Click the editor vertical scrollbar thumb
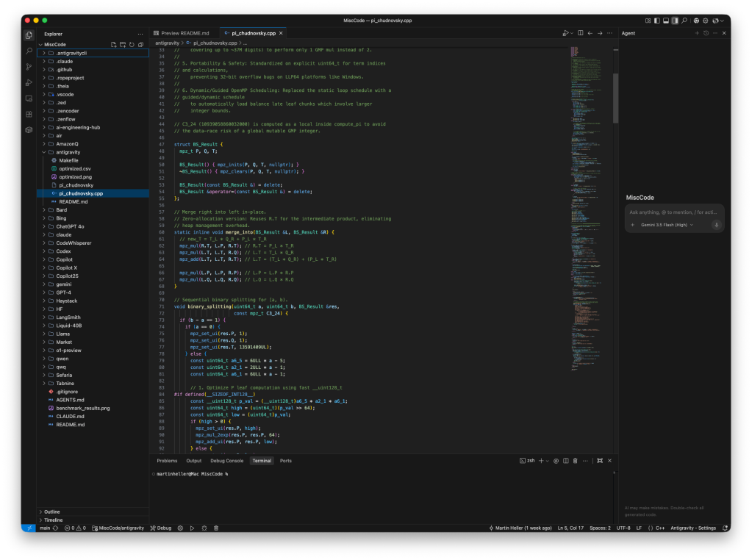 click(615, 98)
